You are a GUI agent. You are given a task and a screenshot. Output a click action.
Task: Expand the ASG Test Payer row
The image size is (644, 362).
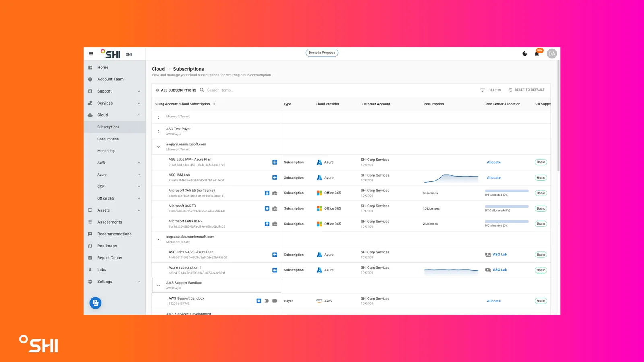tap(159, 132)
